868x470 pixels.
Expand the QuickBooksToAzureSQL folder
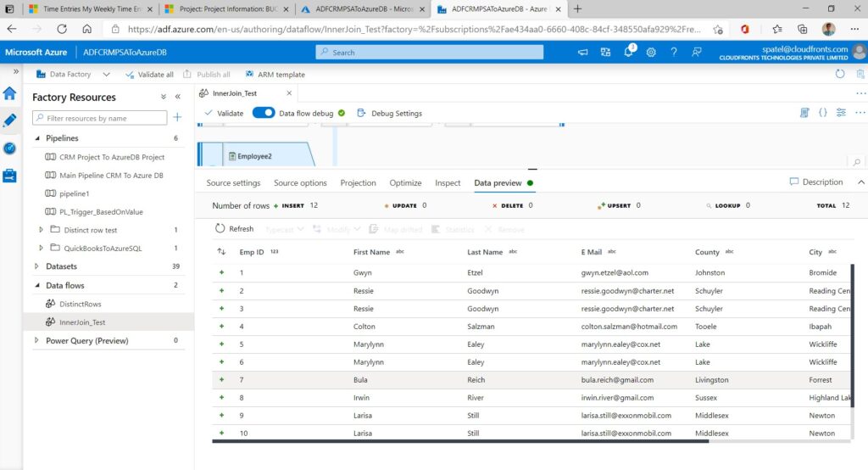tap(41, 248)
